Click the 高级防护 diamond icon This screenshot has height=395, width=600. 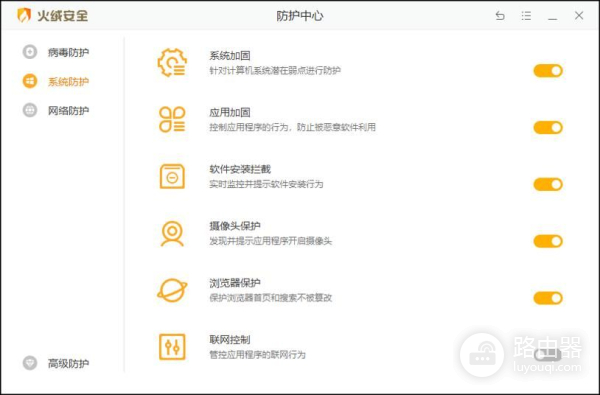click(30, 363)
